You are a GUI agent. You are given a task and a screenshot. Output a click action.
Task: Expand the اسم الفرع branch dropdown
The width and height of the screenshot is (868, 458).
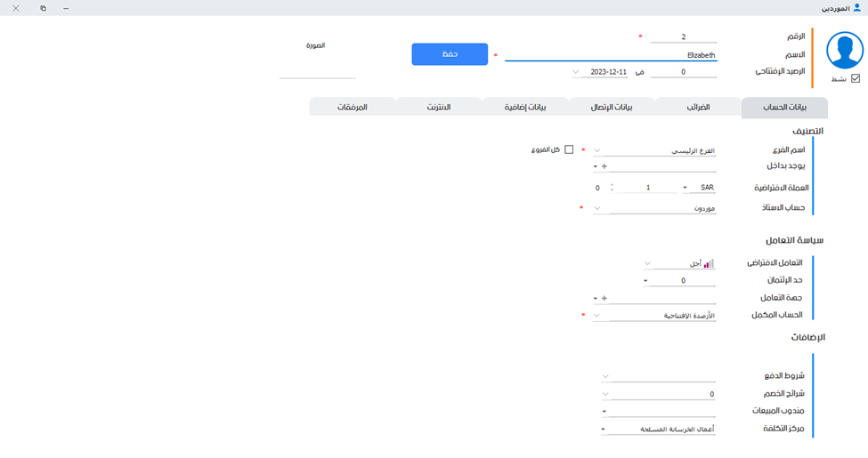tap(596, 151)
